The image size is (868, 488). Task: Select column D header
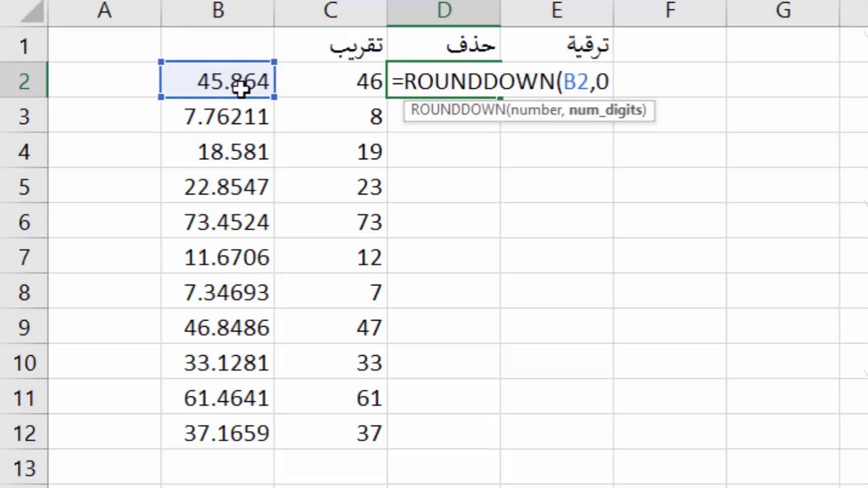click(443, 11)
